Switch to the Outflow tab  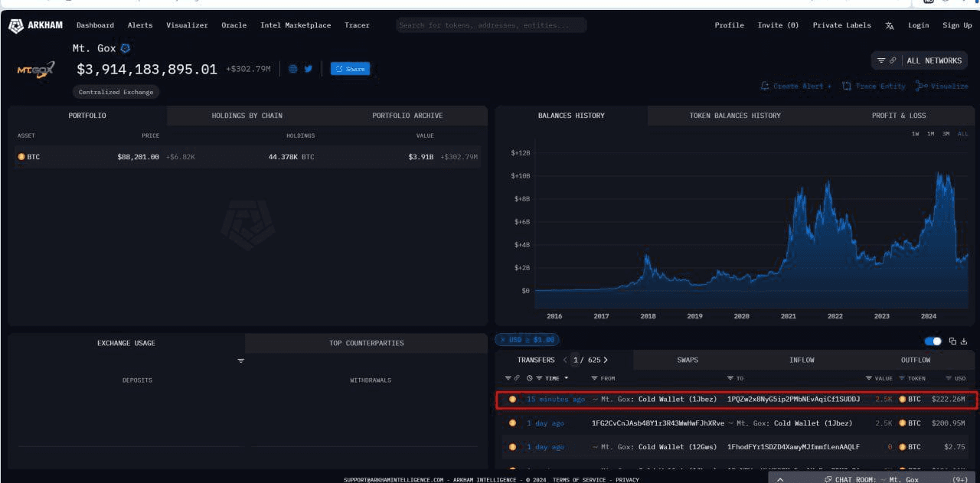pyautogui.click(x=916, y=360)
